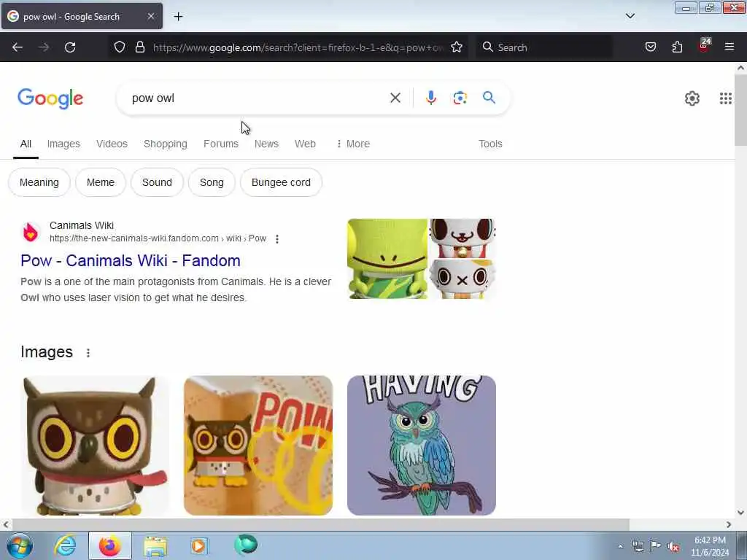
Task: List all tabs dropdown arrow
Action: point(630,16)
